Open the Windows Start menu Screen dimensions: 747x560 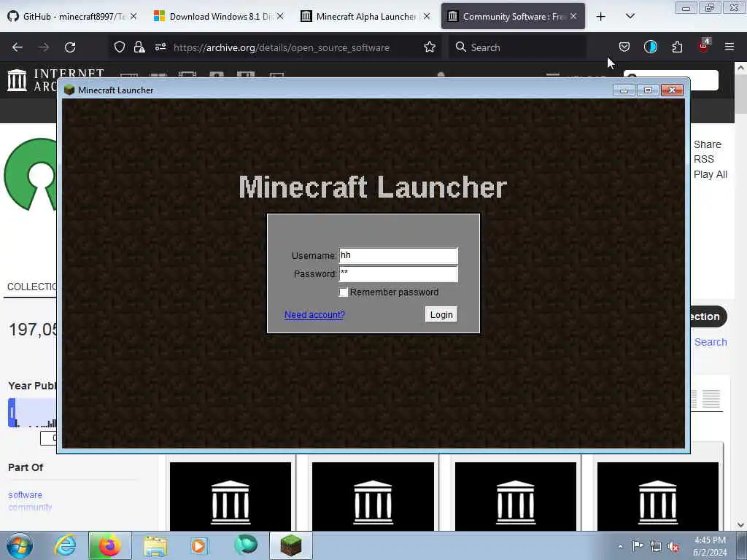pos(20,545)
